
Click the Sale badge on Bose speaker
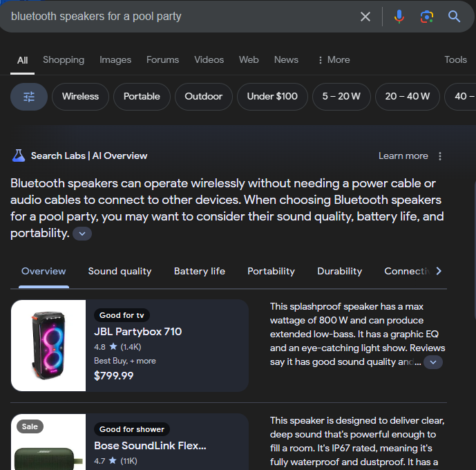[30, 426]
